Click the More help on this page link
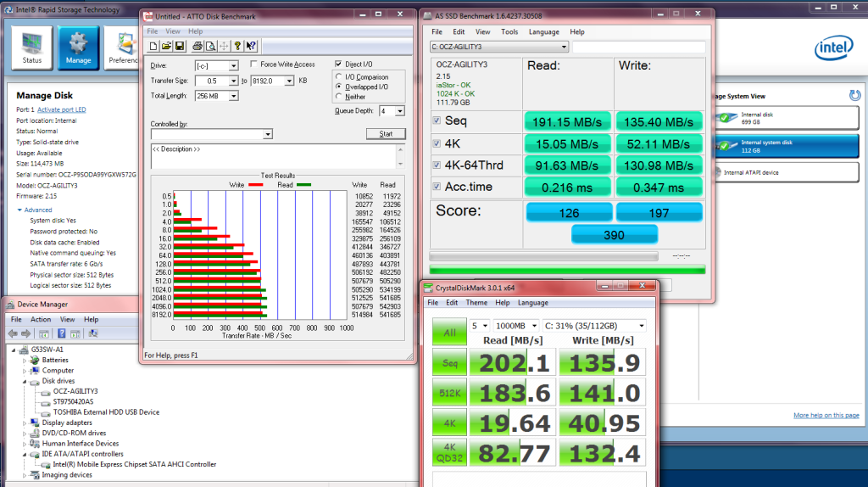Image resolution: width=868 pixels, height=487 pixels. point(826,415)
